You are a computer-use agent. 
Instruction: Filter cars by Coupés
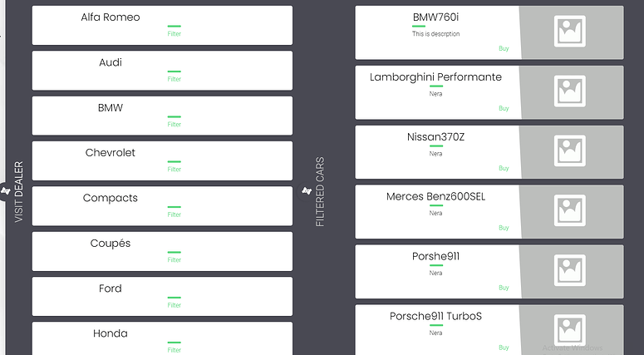click(x=175, y=260)
